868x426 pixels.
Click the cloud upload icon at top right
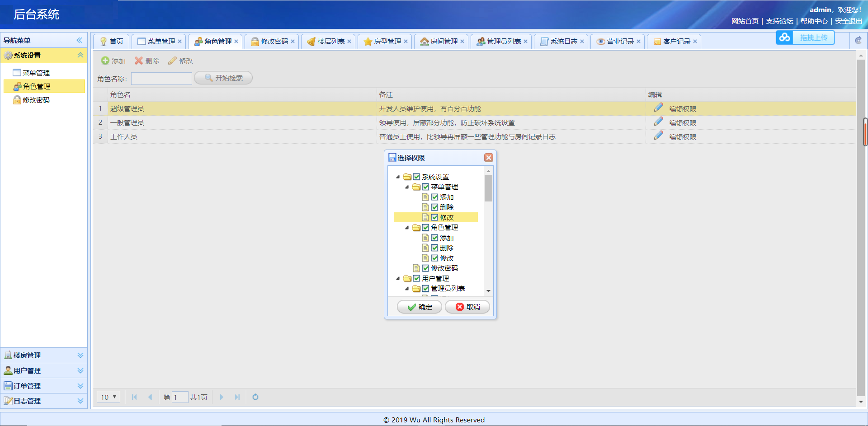[785, 37]
